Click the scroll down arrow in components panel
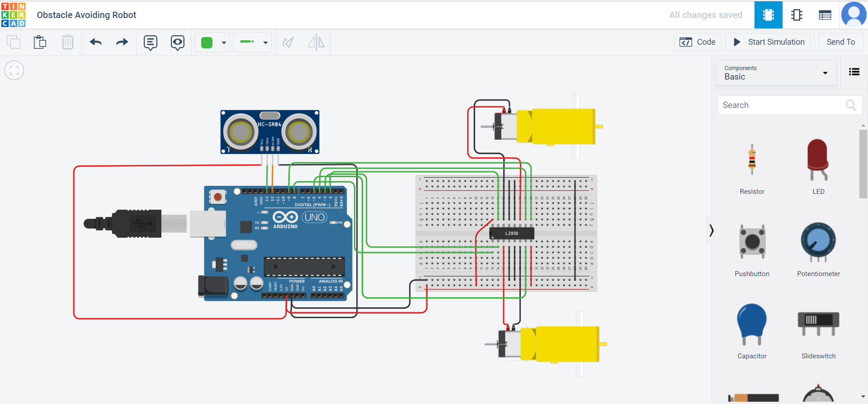 (863, 397)
